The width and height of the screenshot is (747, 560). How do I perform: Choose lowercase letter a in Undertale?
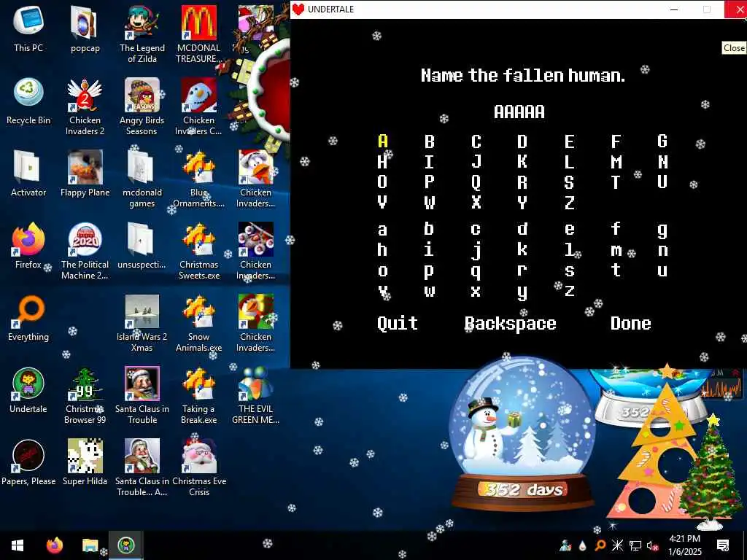pyautogui.click(x=382, y=230)
